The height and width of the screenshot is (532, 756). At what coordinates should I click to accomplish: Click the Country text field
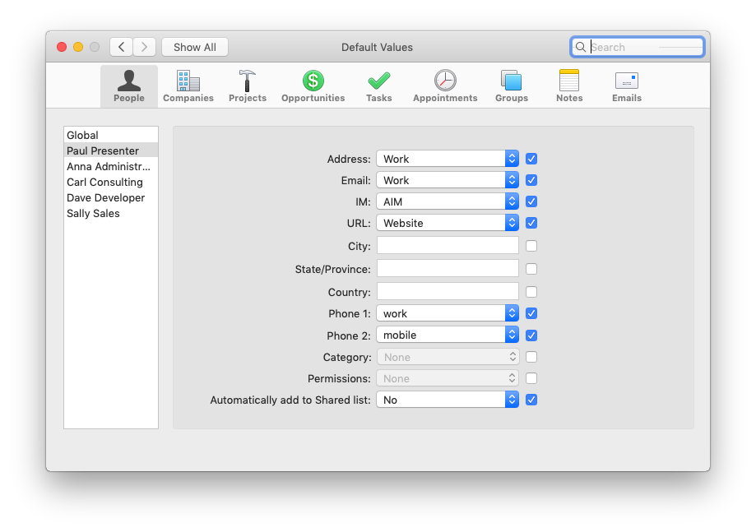tap(448, 292)
